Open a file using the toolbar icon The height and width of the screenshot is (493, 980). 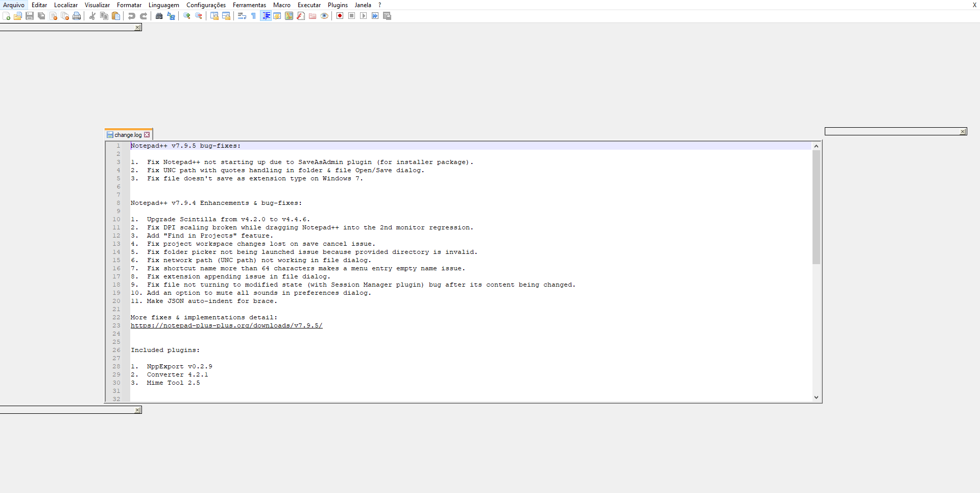coord(17,16)
